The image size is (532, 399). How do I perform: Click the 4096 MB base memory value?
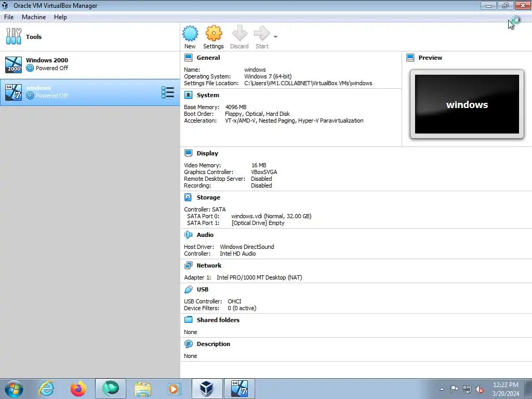click(x=236, y=107)
